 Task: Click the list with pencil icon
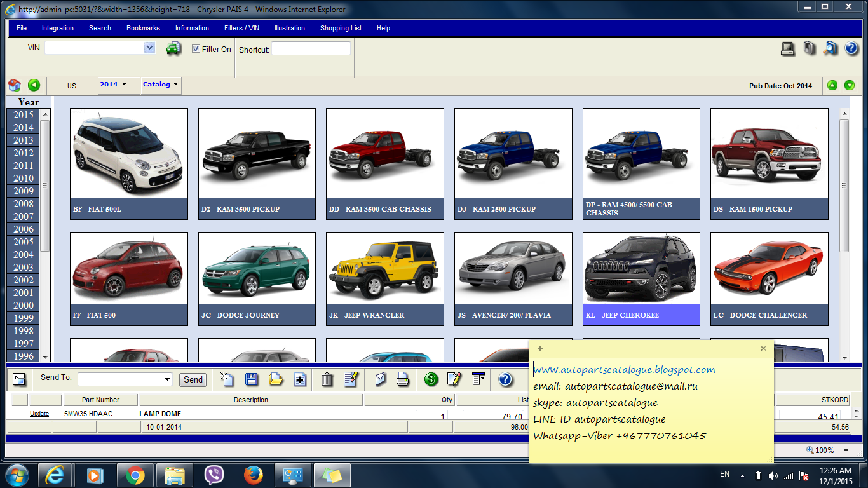click(x=351, y=379)
